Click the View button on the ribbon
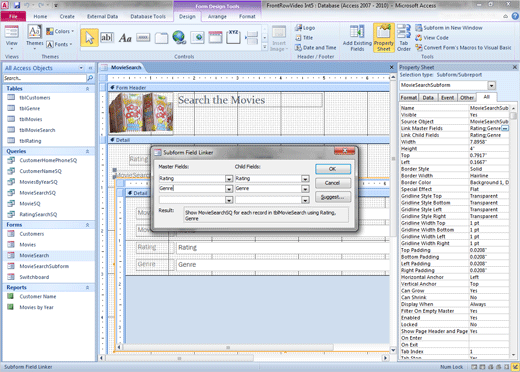 [12, 37]
